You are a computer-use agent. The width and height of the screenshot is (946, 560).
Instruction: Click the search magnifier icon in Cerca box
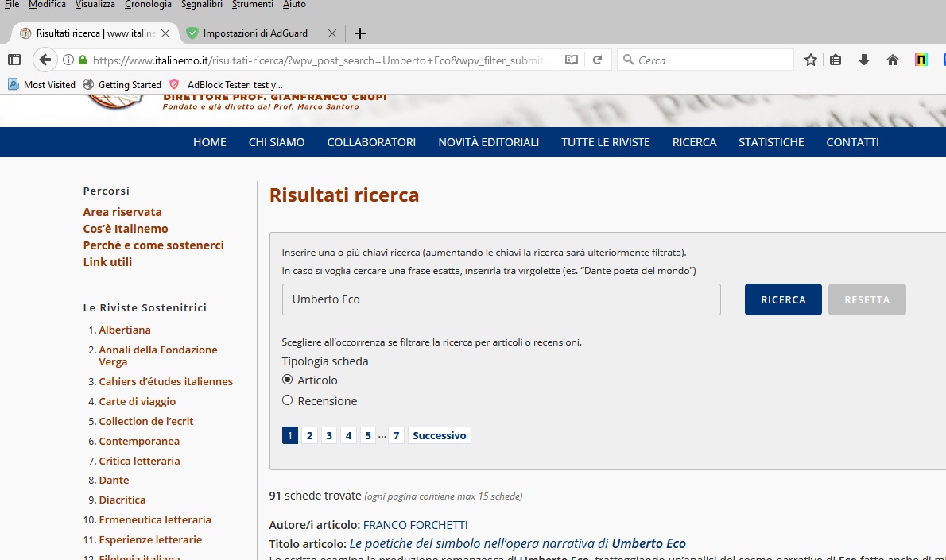(628, 60)
